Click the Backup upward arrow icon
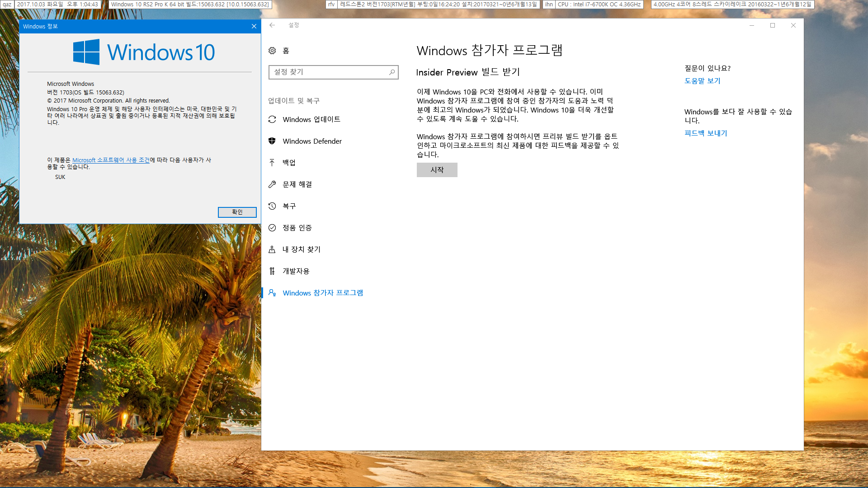The image size is (868, 488). click(x=272, y=163)
